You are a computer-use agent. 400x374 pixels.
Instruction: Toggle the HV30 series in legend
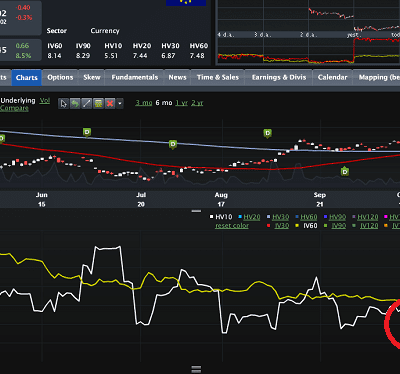click(x=281, y=217)
